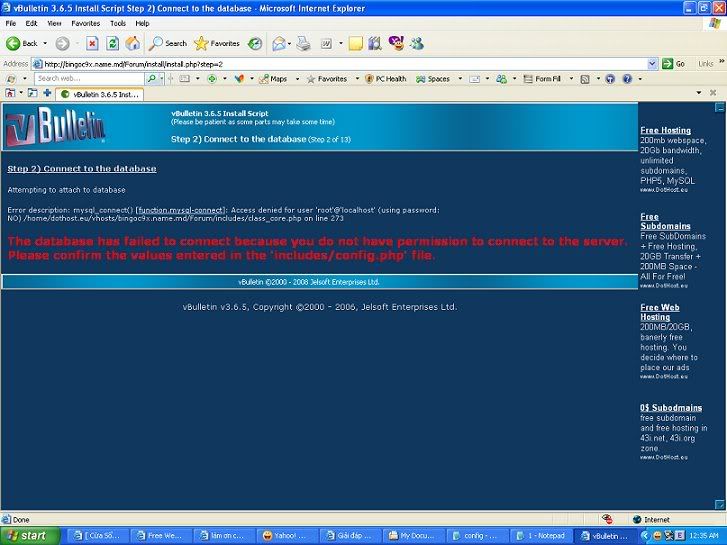
Task: Switch to the config Notepad taskbar item
Action: [478, 536]
